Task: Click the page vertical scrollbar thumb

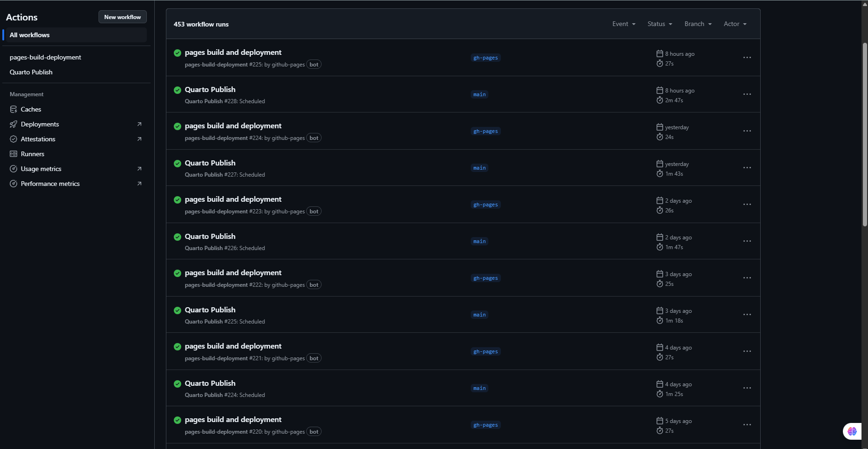Action: pos(865,135)
